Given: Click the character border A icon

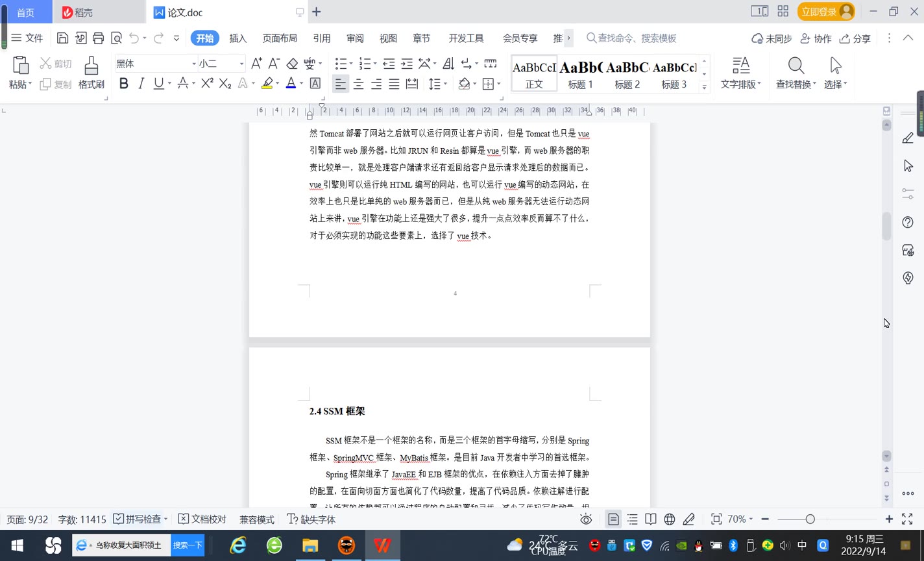Looking at the screenshot, I should [x=315, y=83].
